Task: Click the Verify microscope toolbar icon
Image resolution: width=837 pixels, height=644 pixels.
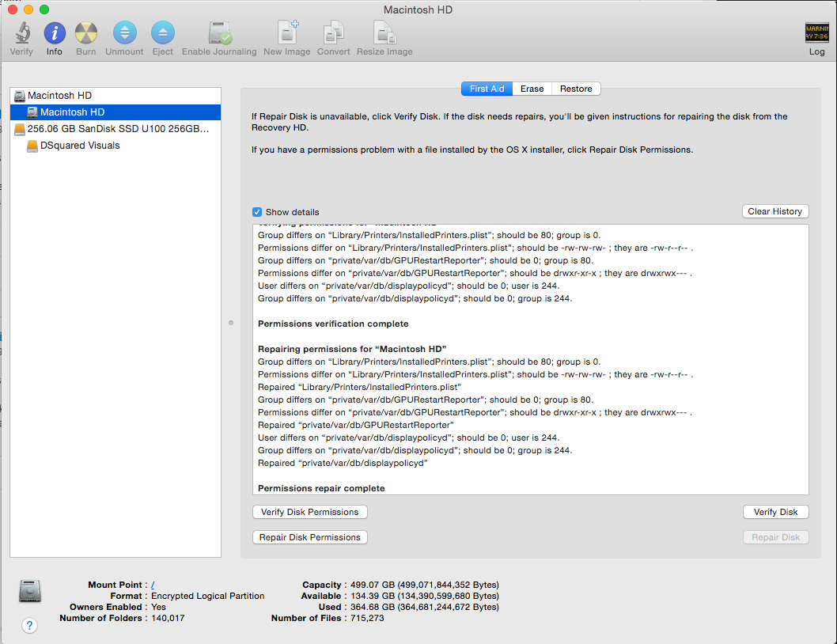Action: pos(22,33)
